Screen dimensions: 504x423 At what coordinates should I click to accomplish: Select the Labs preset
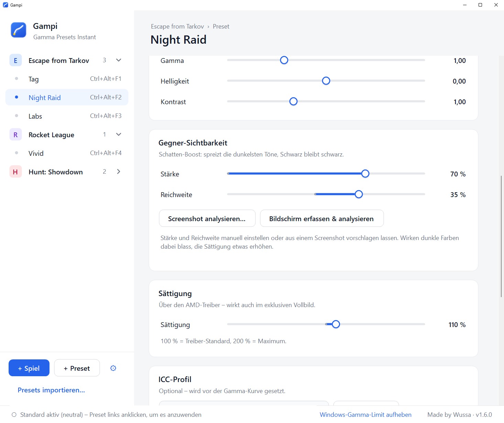tap(67, 116)
